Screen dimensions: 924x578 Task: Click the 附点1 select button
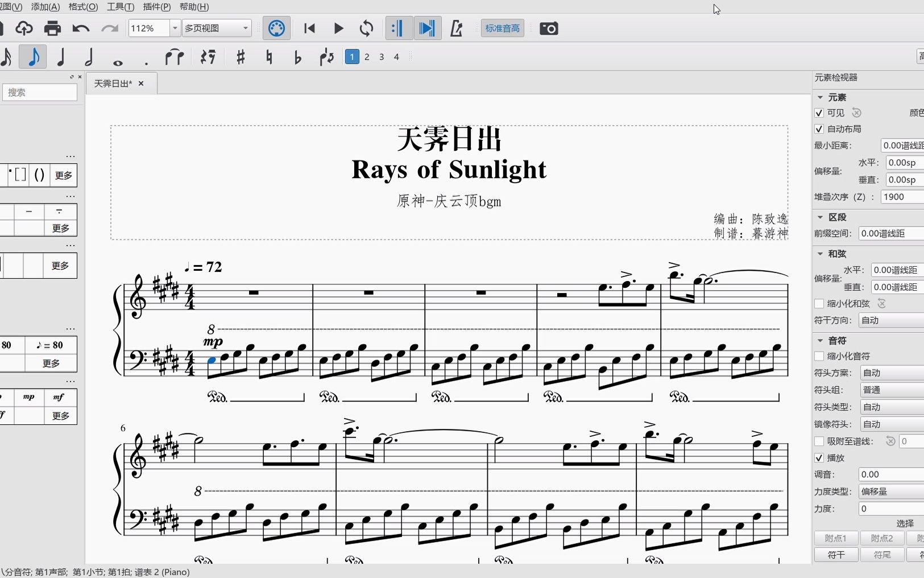[836, 538]
